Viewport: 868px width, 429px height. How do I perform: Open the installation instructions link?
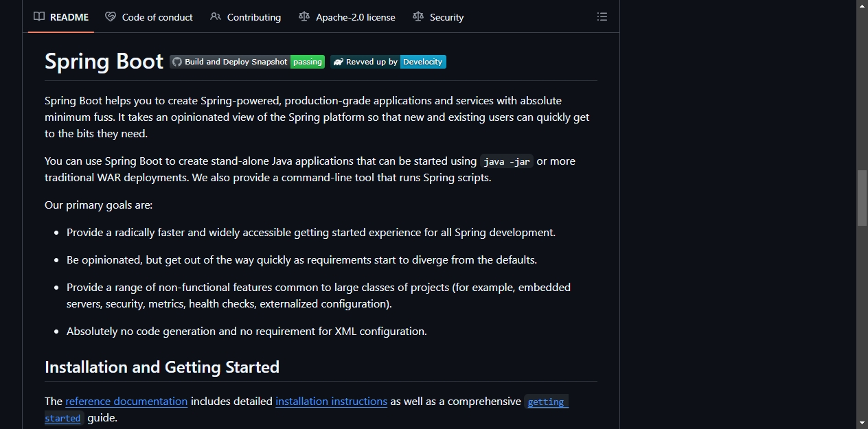pos(331,402)
